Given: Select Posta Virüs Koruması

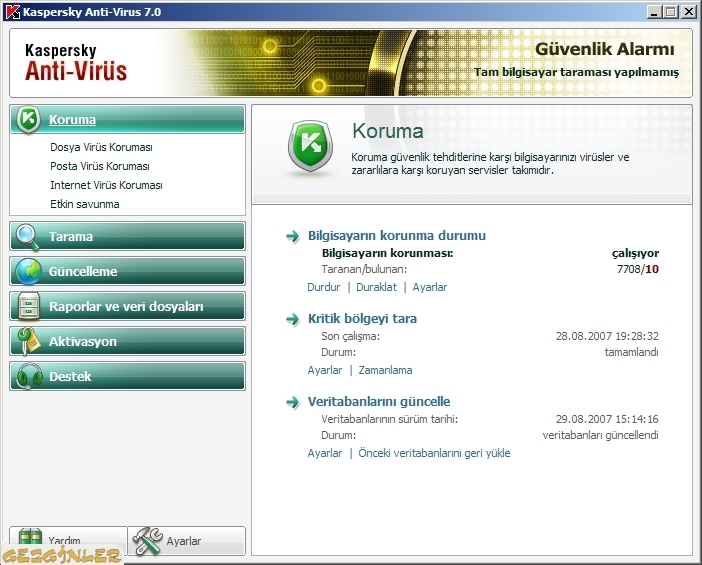Looking at the screenshot, I should [100, 166].
